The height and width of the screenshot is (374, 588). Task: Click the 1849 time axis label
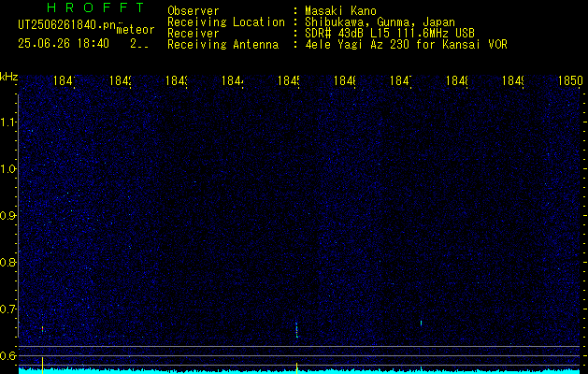[x=512, y=80]
